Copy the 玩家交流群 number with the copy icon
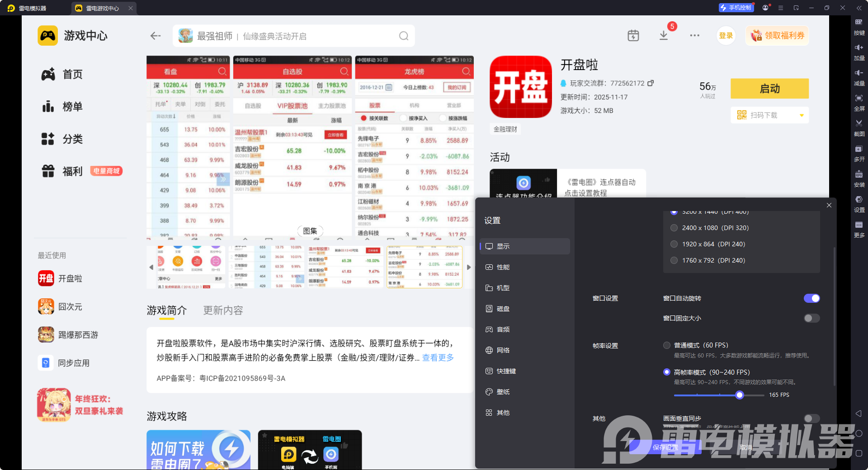868x470 pixels. tap(651, 83)
